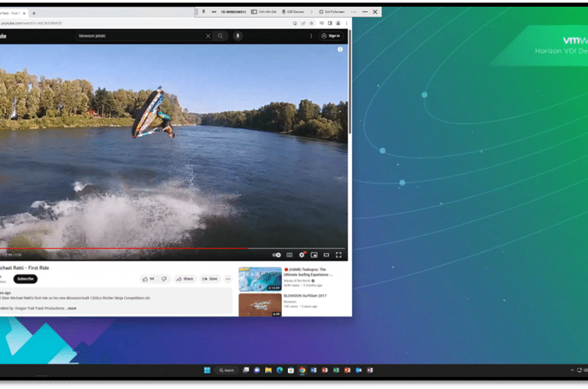Image resolution: width=588 pixels, height=389 pixels.
Task: Click the Exit Fullscreen button
Action: (332, 11)
